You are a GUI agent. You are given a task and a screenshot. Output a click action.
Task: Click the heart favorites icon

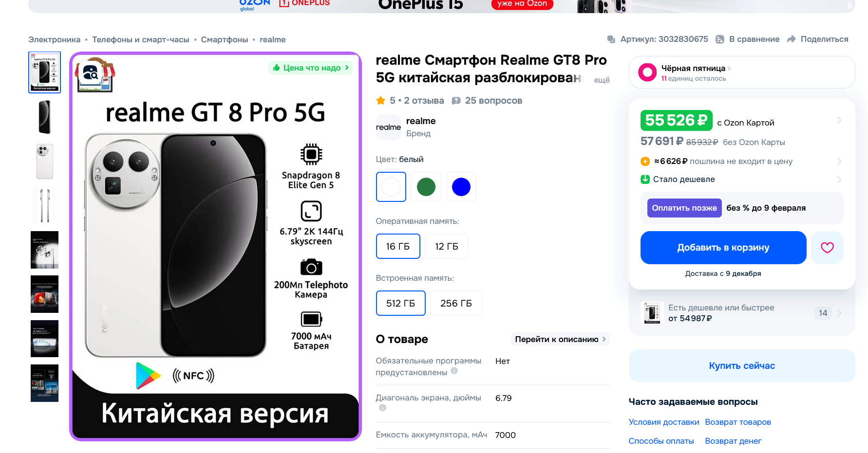(827, 248)
